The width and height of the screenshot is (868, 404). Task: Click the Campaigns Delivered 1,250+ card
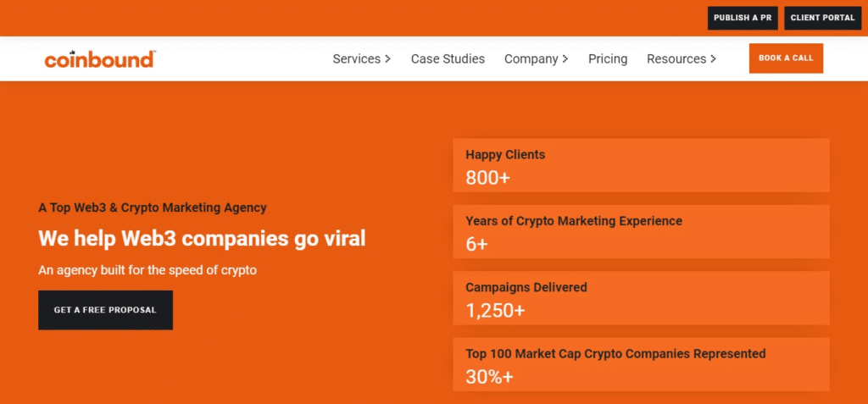[641, 298]
